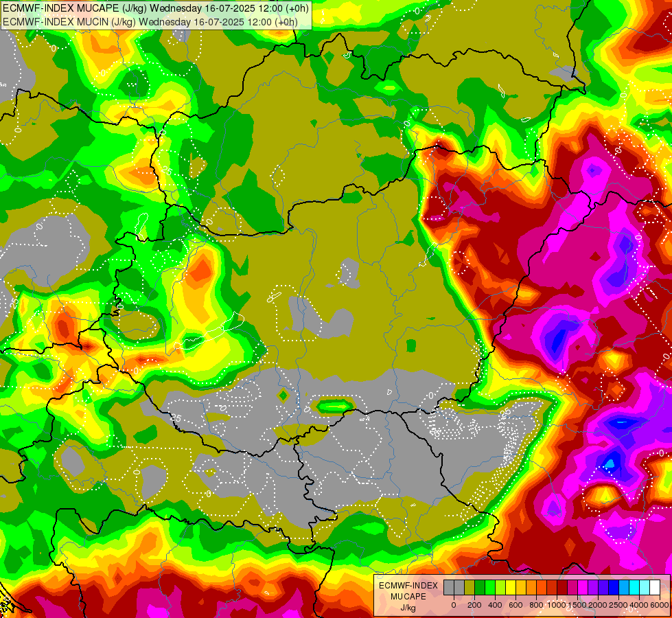The height and width of the screenshot is (618, 672).
Task: Select the olive swatch in the legend
Action: tap(470, 588)
